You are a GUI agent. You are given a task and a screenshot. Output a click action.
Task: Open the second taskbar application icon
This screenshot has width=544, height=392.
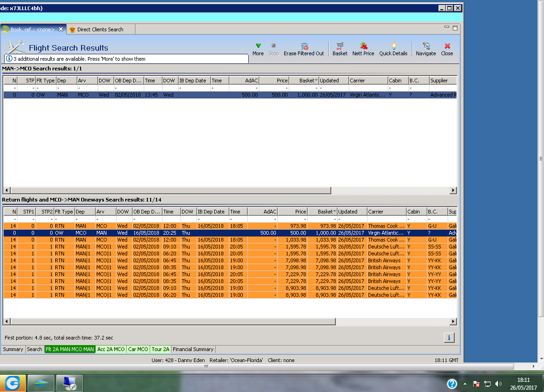(x=41, y=383)
